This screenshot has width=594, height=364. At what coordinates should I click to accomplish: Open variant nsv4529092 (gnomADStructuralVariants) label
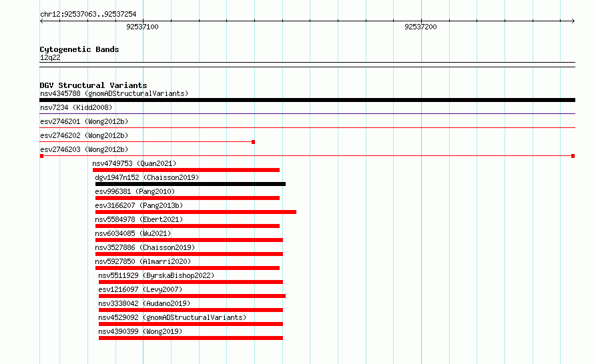[172, 317]
